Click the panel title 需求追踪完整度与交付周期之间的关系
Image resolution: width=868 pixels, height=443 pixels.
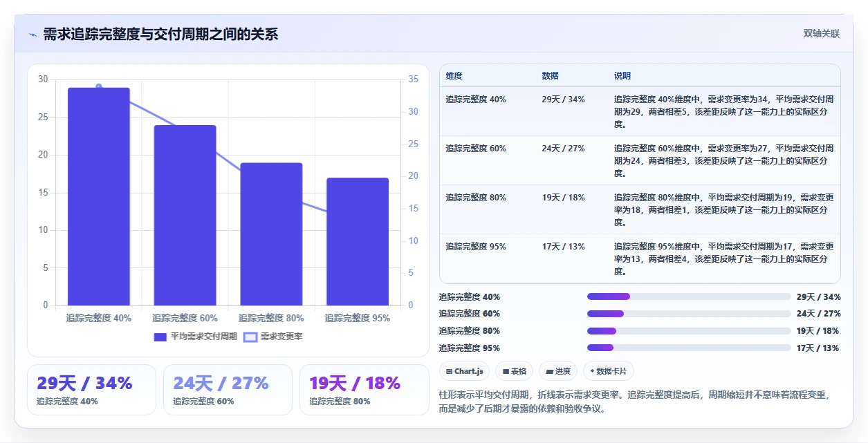point(160,34)
